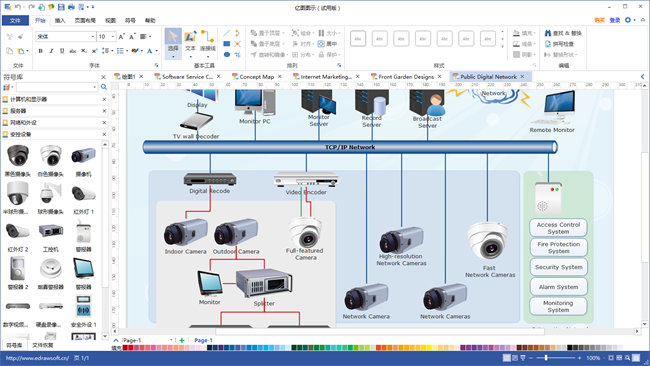This screenshot has height=366, width=650.
Task: Toggle bold text formatting
Action: (40, 51)
